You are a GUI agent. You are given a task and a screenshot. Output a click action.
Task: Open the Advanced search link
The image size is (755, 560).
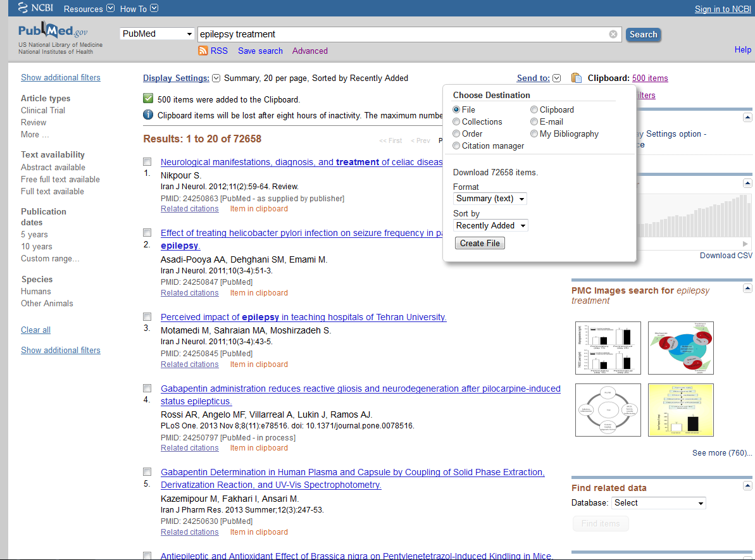309,51
